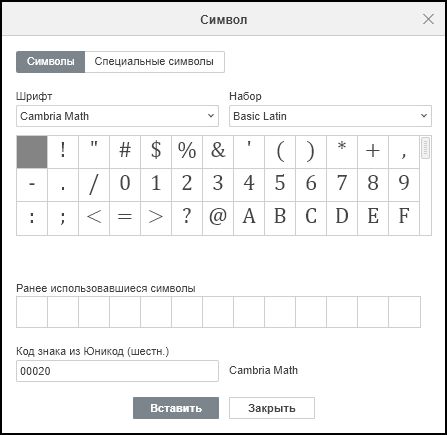Image resolution: width=447 pixels, height=435 pixels.
Task: Choose the equals = symbol
Action: point(125,218)
